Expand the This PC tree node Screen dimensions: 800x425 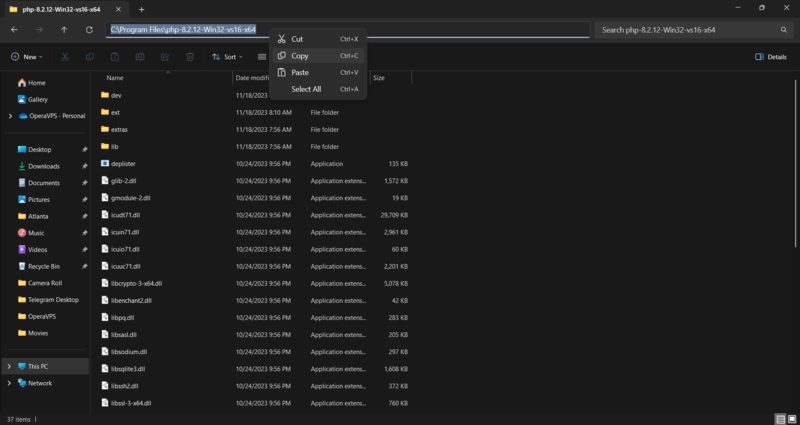pyautogui.click(x=10, y=366)
